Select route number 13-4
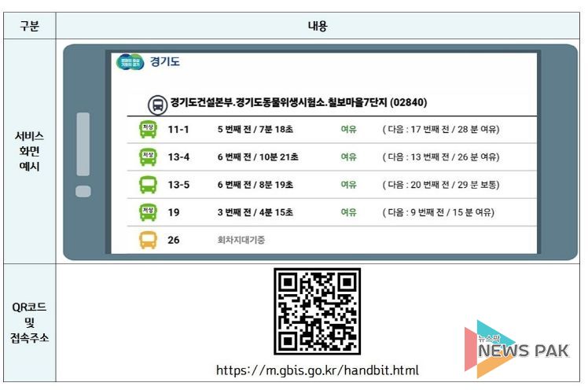The height and width of the screenshot is (390, 588). pos(178,157)
